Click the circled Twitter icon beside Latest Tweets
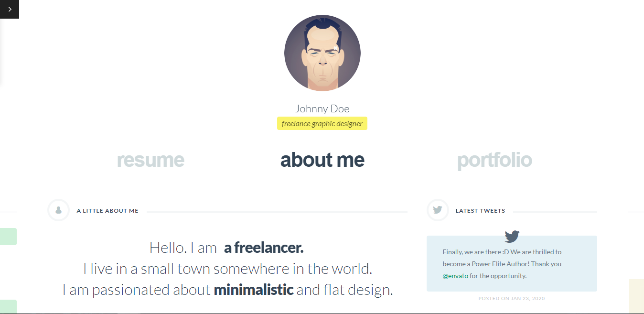 (438, 210)
